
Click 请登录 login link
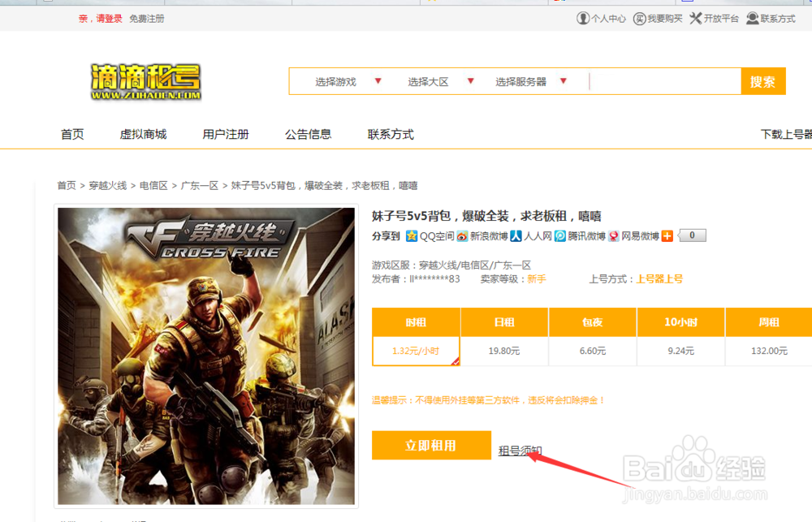pos(109,19)
